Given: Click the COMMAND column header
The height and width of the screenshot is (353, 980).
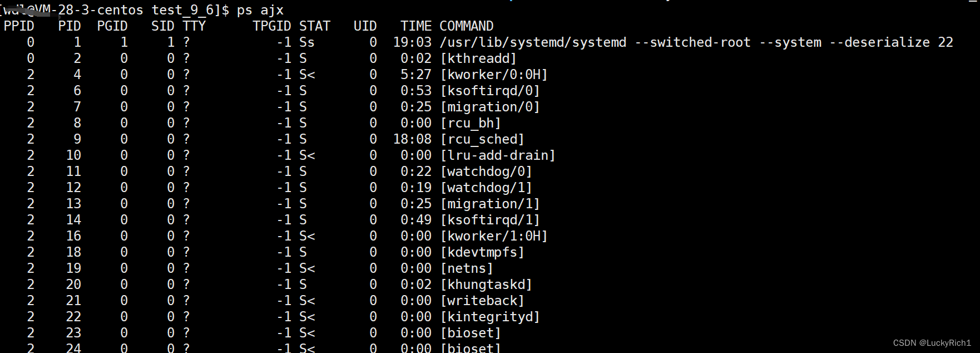Looking at the screenshot, I should click(x=466, y=26).
